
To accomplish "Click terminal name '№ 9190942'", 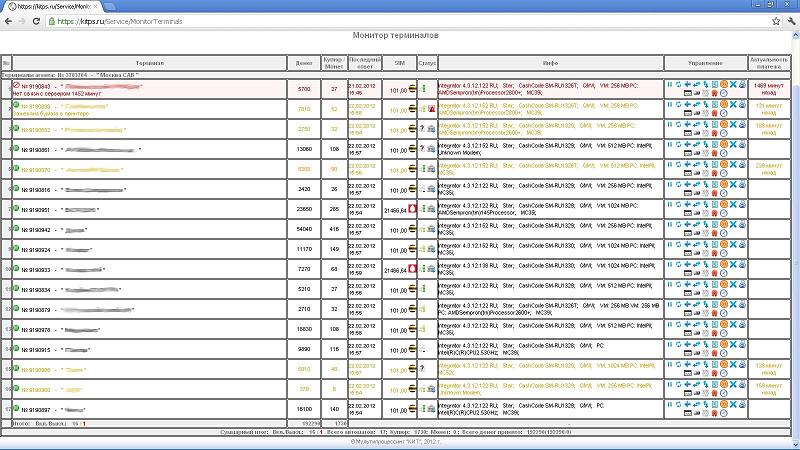I will click(36, 230).
